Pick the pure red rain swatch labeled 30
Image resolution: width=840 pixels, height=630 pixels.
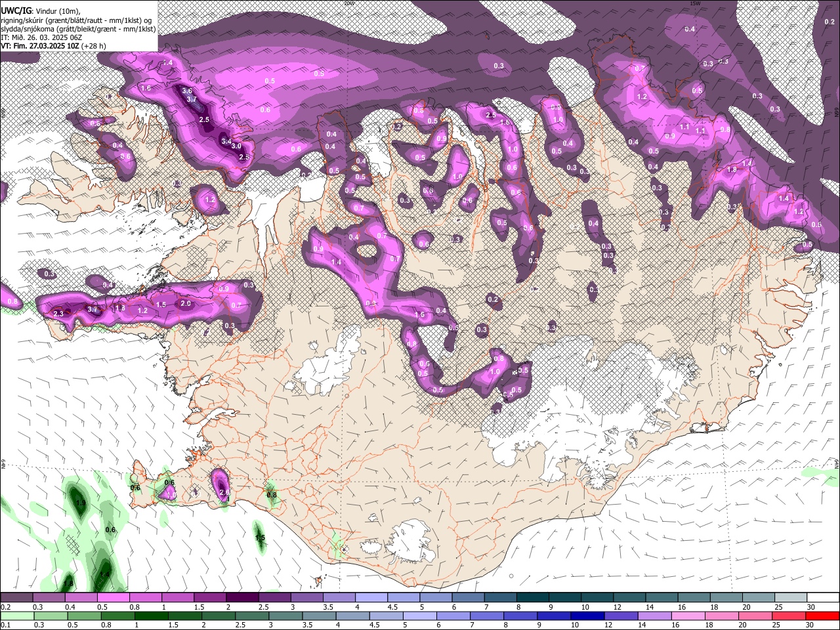click(823, 616)
